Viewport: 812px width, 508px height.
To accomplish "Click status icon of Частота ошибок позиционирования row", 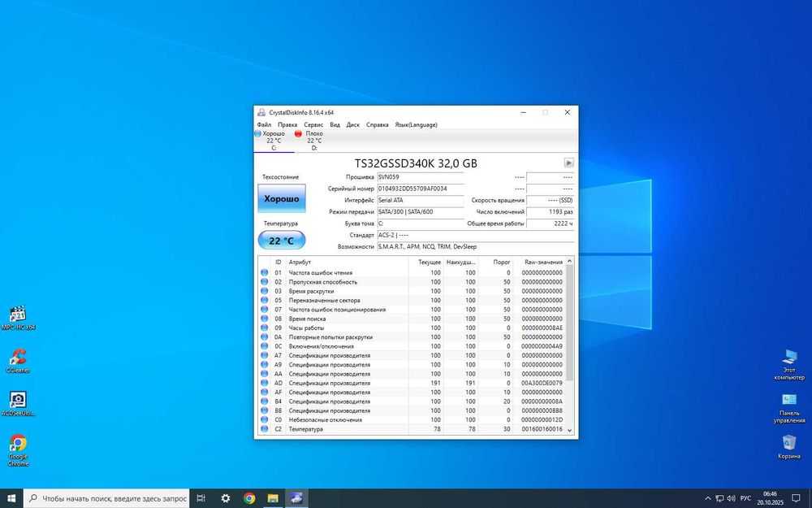I will [x=264, y=310].
